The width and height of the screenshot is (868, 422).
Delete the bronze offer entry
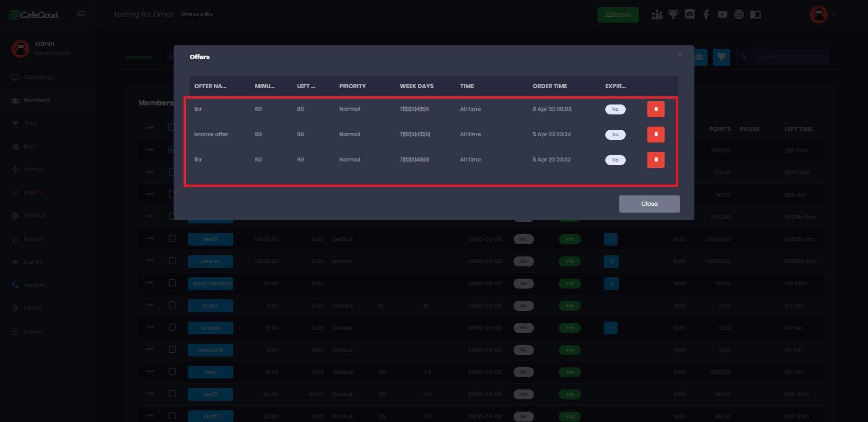[x=656, y=134]
